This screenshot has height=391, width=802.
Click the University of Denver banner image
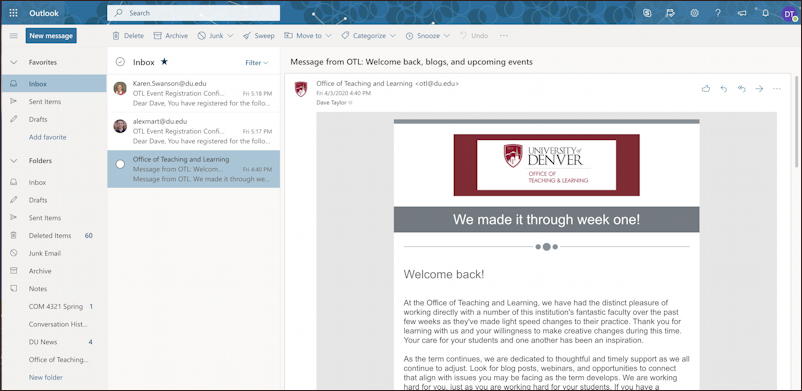(546, 165)
